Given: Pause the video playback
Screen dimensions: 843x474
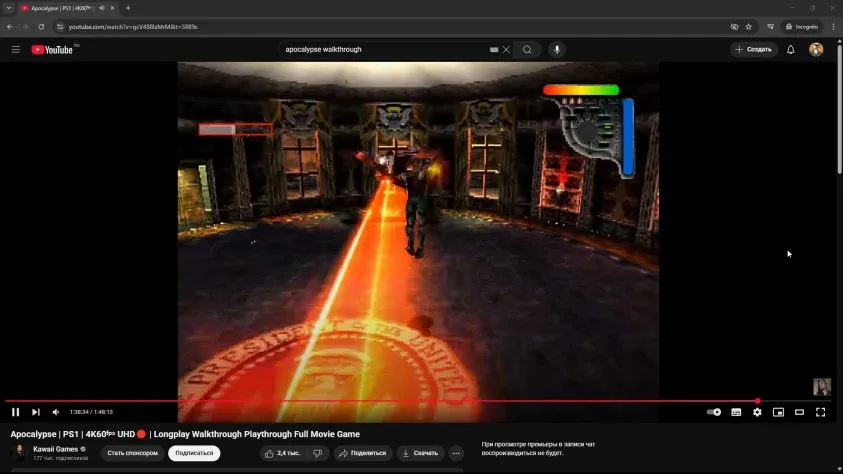Looking at the screenshot, I should (x=16, y=412).
